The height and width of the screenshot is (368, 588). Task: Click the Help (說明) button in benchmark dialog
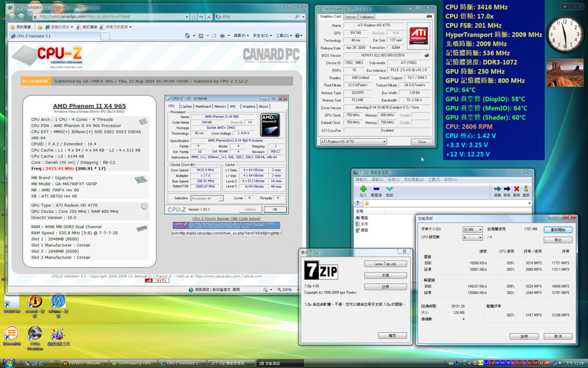tap(524, 336)
